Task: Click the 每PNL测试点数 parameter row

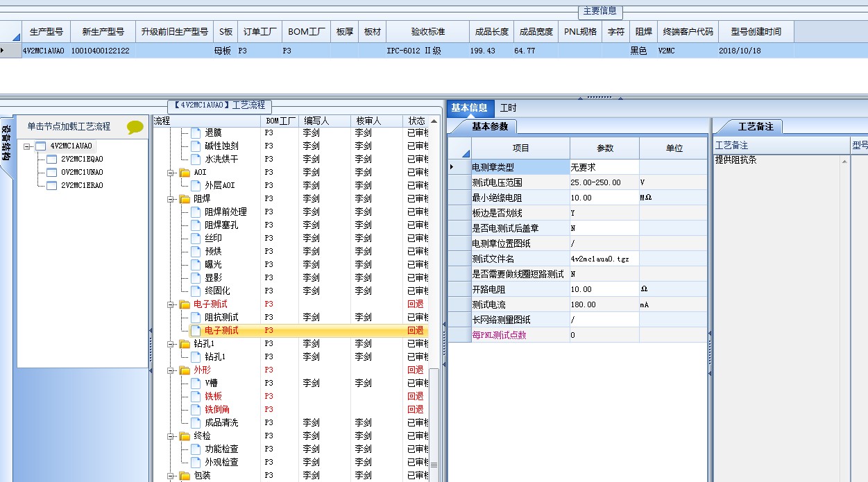Action: click(x=577, y=335)
